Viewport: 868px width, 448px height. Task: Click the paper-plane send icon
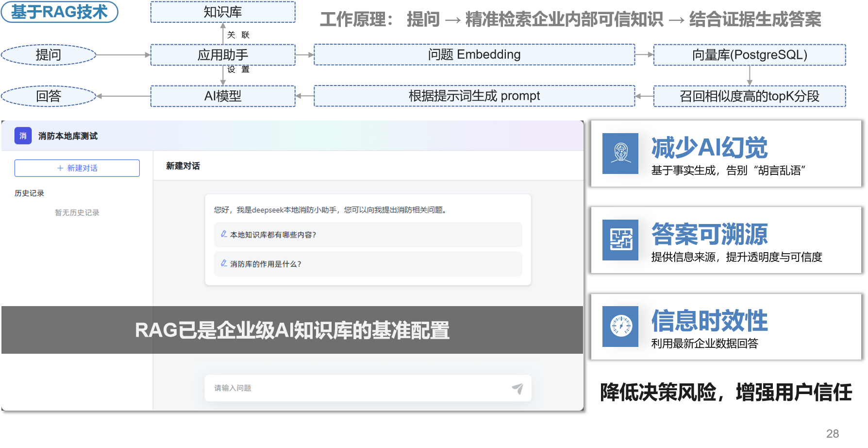(517, 388)
